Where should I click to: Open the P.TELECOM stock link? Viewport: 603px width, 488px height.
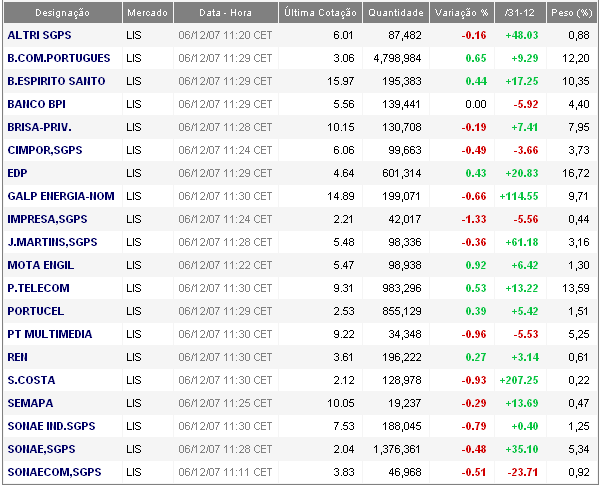click(38, 288)
